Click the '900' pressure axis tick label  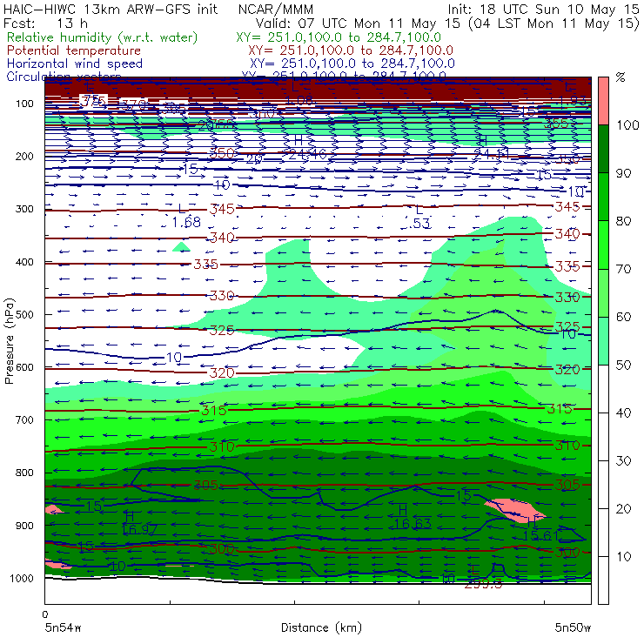click(x=24, y=526)
